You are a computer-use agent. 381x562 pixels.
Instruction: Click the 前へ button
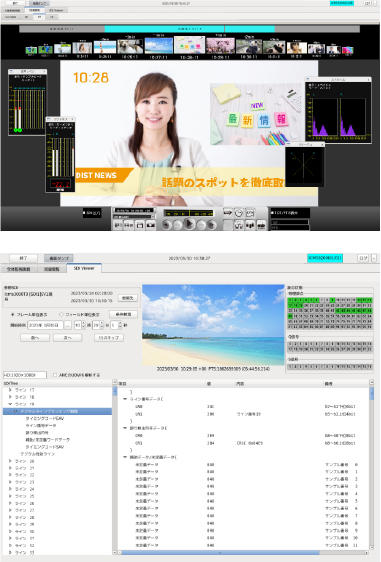pos(35,338)
